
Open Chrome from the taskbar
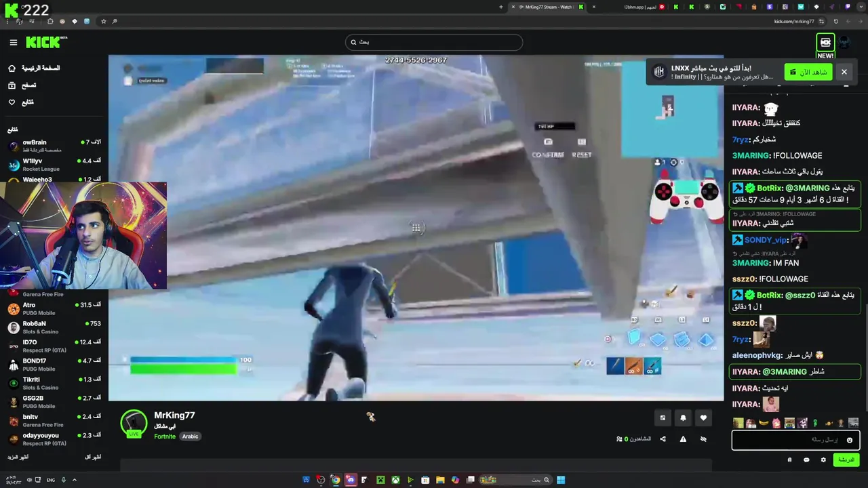coord(335,480)
